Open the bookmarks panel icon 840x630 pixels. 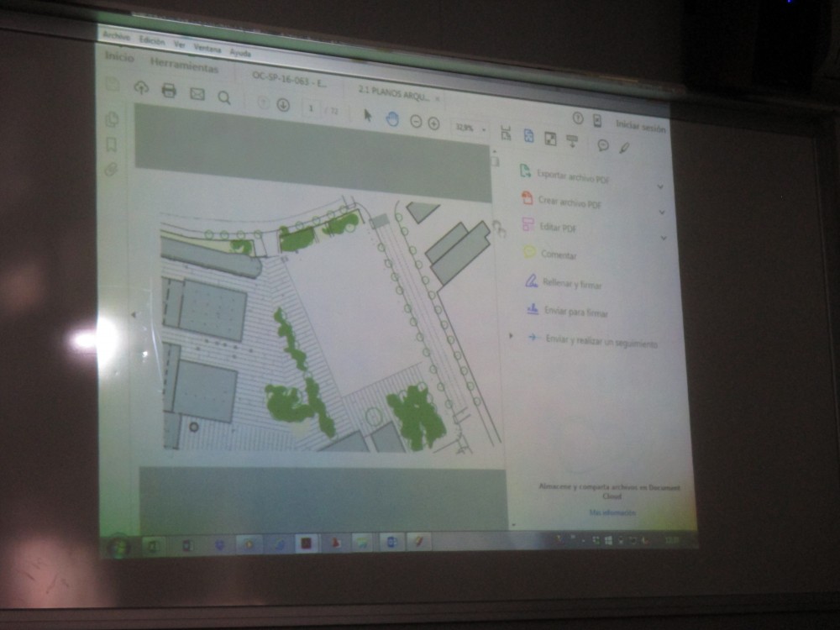(111, 144)
